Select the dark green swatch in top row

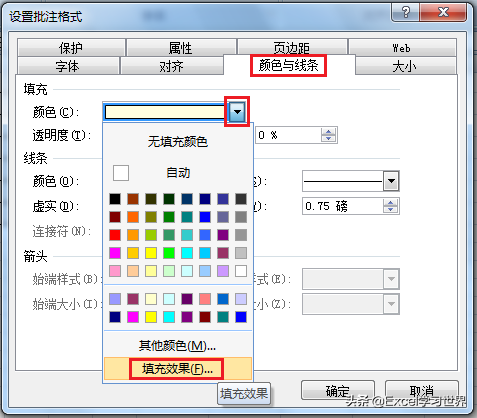tap(169, 199)
